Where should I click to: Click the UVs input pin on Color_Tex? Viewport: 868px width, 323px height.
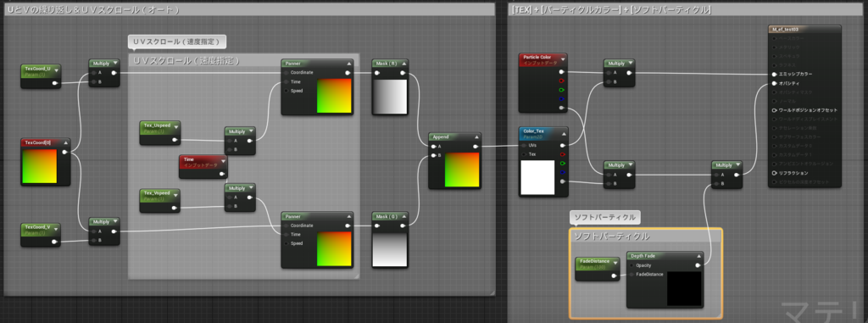[524, 145]
